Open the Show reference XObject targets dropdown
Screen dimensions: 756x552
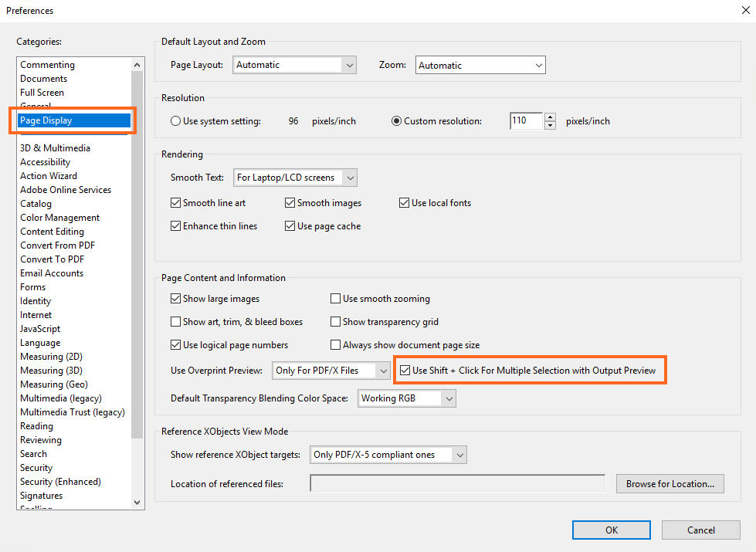tap(460, 455)
